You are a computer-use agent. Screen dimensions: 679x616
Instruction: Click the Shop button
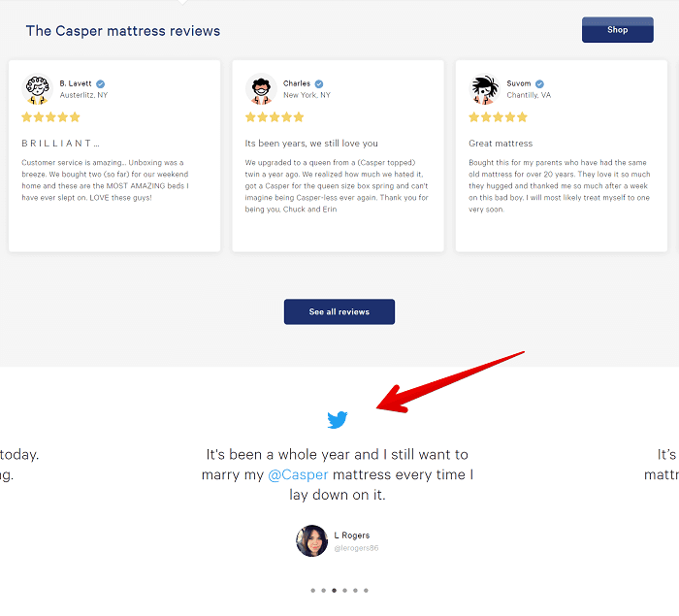click(x=617, y=30)
